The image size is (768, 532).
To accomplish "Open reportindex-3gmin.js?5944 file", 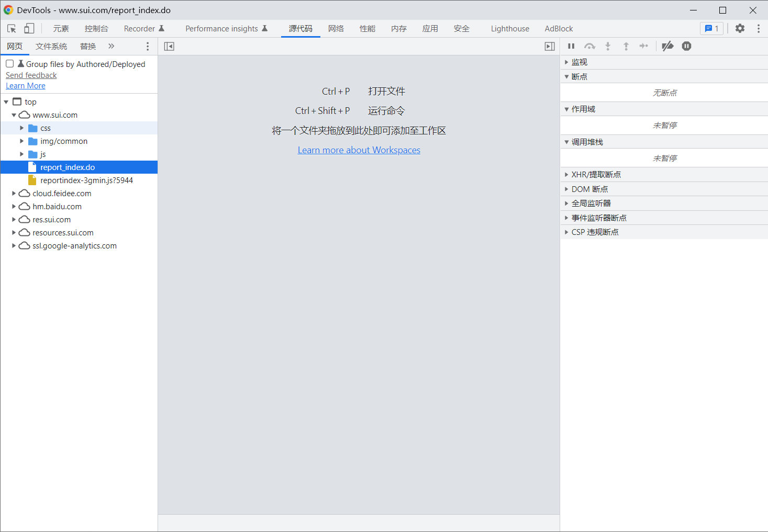I will coord(86,180).
